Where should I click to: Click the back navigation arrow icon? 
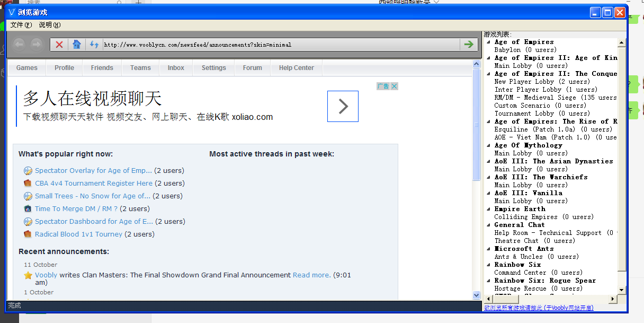[19, 44]
